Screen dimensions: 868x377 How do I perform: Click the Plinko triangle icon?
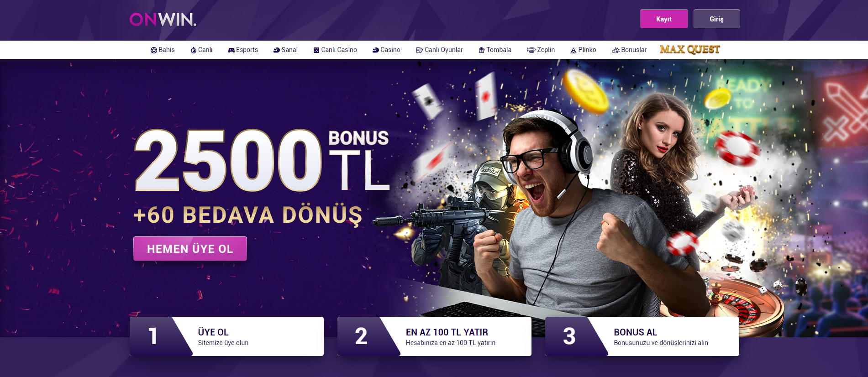[573, 50]
